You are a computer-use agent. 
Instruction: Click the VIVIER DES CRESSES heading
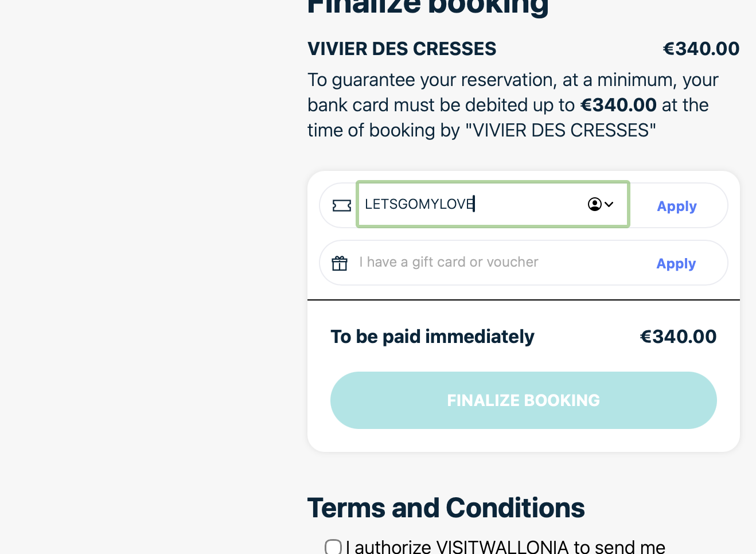[x=402, y=49]
